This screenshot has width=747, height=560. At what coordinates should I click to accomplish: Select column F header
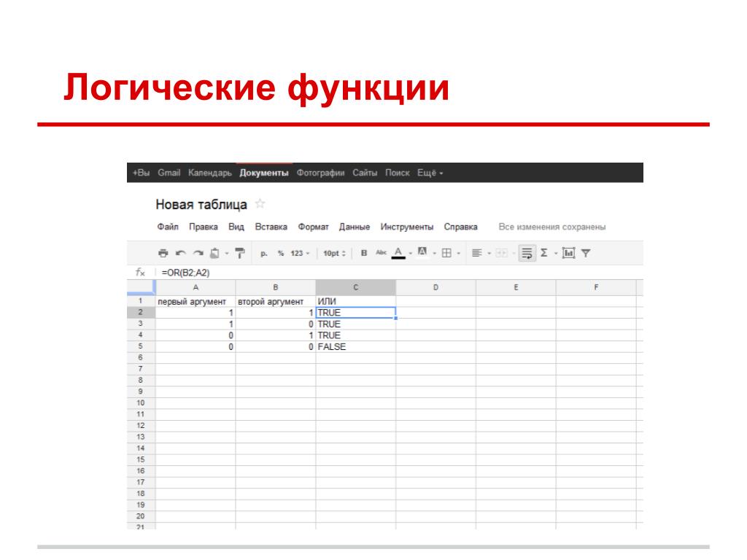coord(596,287)
